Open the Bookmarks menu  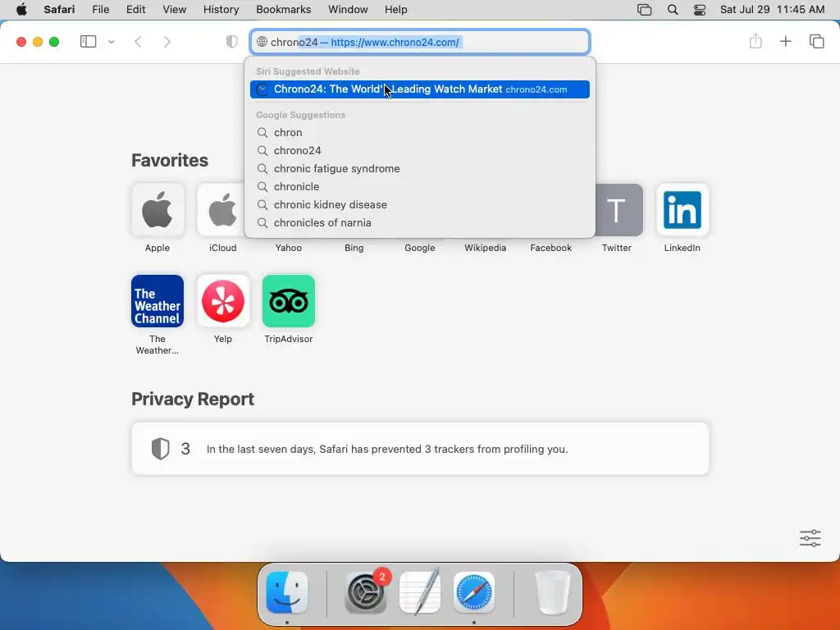283,10
